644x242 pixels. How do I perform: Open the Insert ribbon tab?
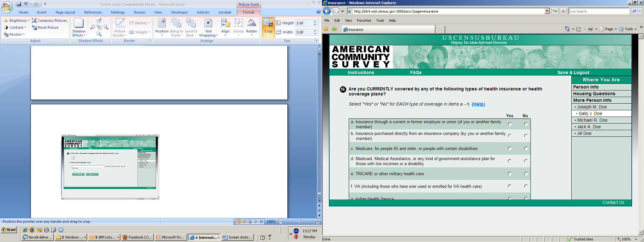42,12
